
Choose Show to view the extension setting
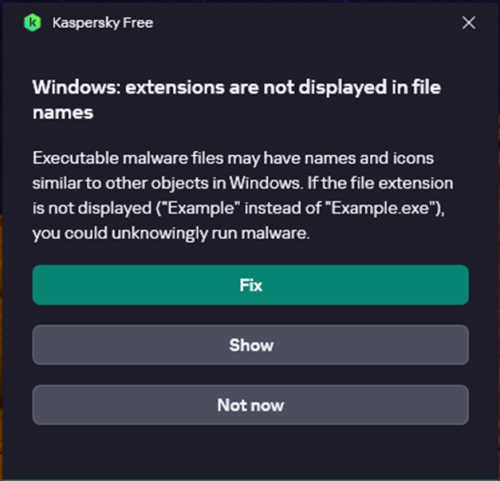pos(250,345)
